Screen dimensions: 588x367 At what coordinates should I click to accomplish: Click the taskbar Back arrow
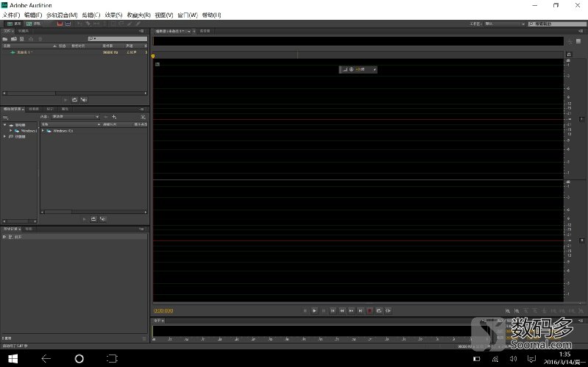pos(46,359)
